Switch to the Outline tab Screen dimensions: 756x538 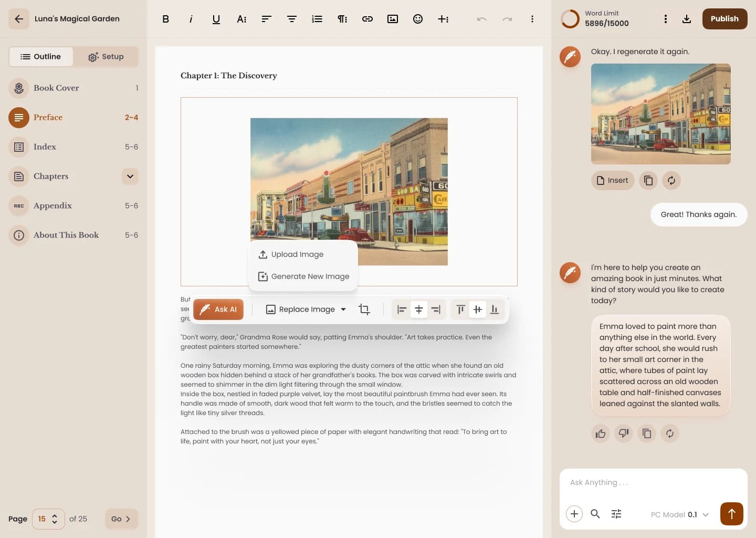coord(41,57)
